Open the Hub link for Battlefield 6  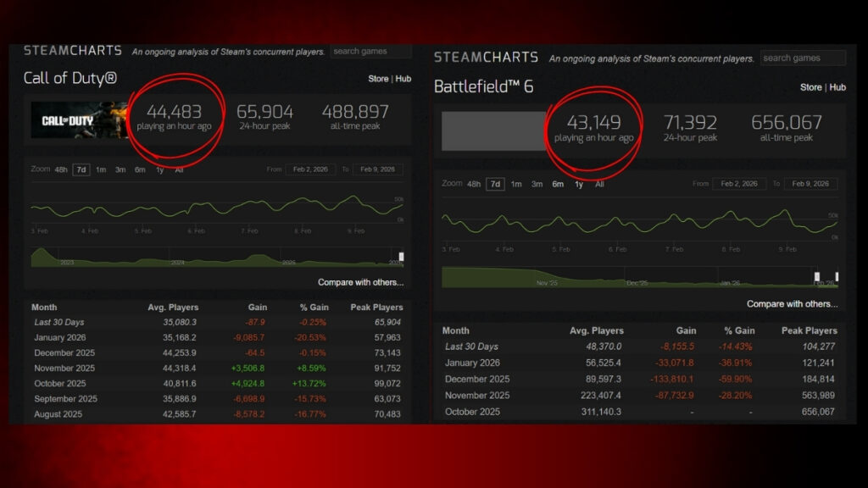pyautogui.click(x=837, y=87)
